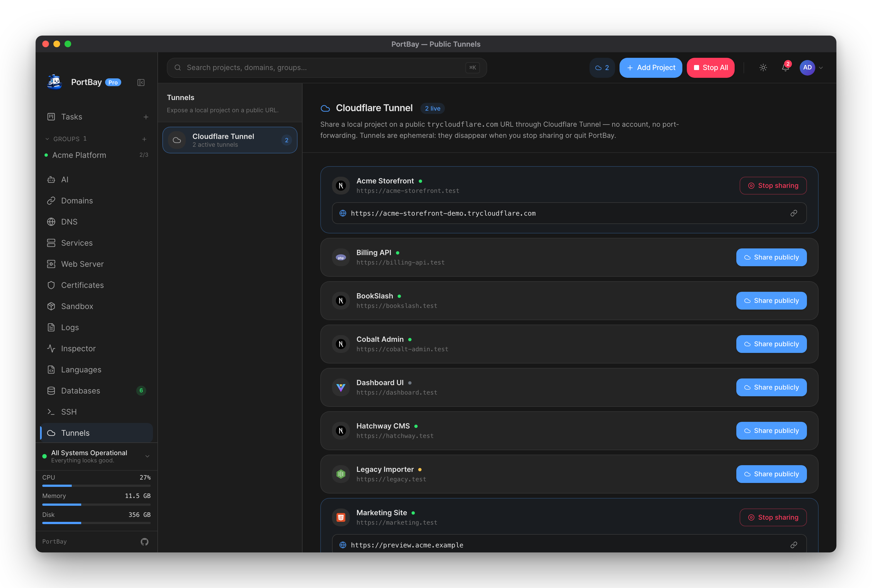Open the AD account dropdown menu
872x588 pixels.
point(812,68)
